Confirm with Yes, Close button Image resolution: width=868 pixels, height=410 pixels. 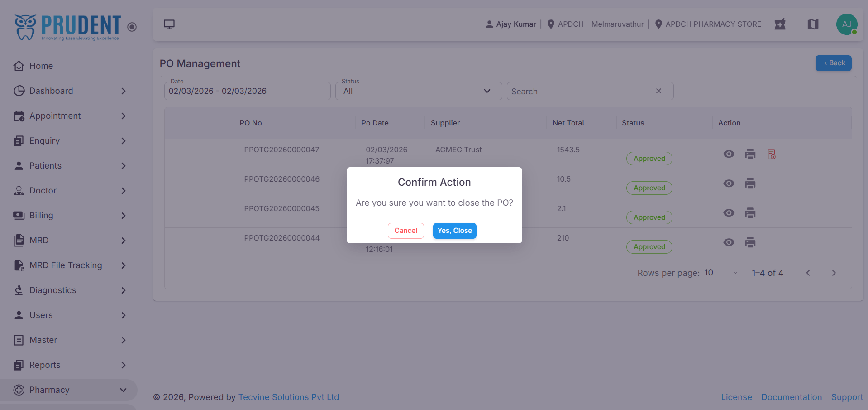tap(454, 231)
